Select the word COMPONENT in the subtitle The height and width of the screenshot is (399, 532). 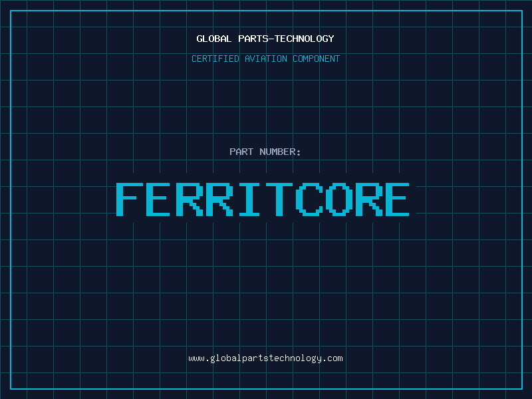point(317,59)
